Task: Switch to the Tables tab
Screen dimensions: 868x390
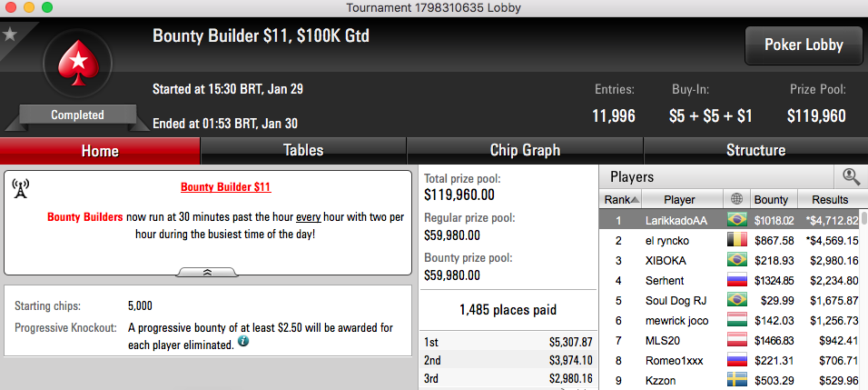Action: tap(303, 151)
